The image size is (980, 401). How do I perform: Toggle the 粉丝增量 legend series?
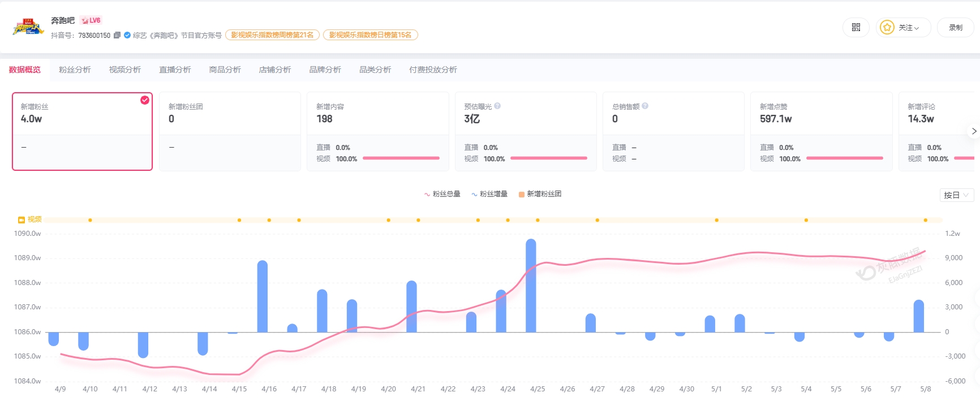(489, 194)
